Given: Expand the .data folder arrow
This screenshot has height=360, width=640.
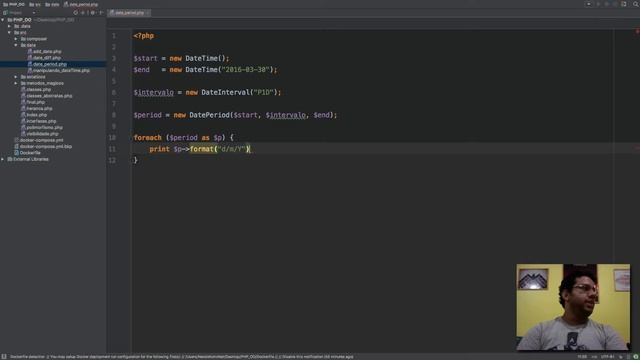Looking at the screenshot, I should point(9,26).
